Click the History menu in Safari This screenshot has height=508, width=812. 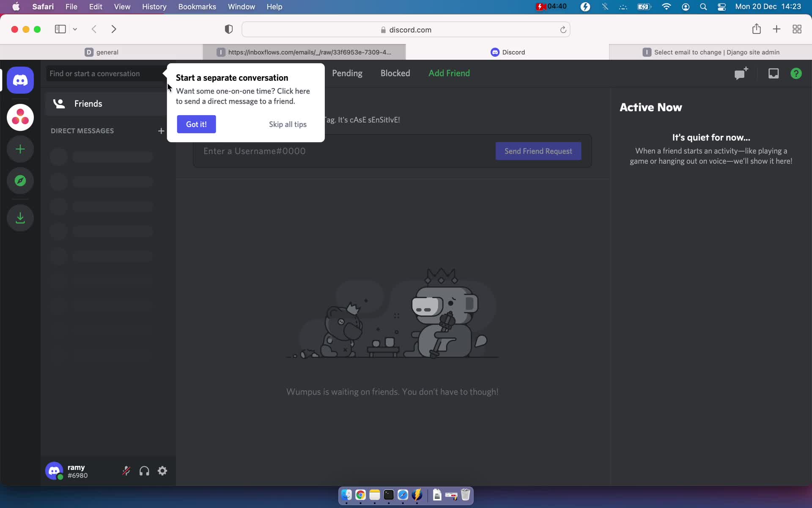[x=154, y=6]
